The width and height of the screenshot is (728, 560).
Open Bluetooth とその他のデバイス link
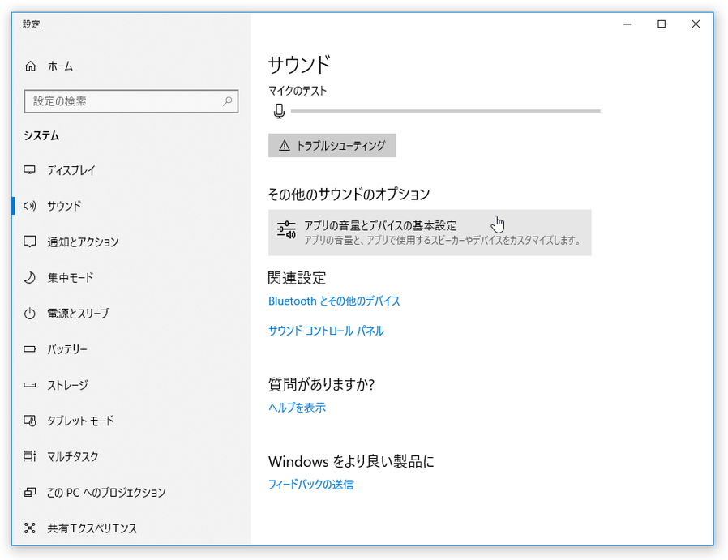334,301
